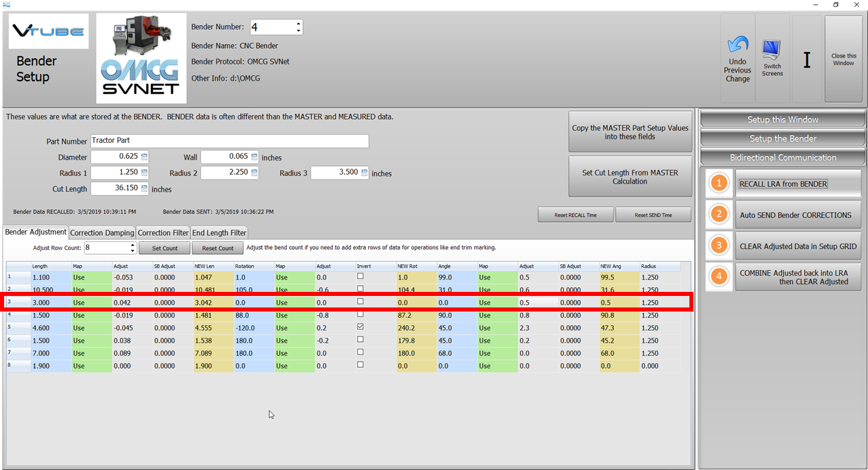Open the calculator icon in Diameter field

[144, 157]
